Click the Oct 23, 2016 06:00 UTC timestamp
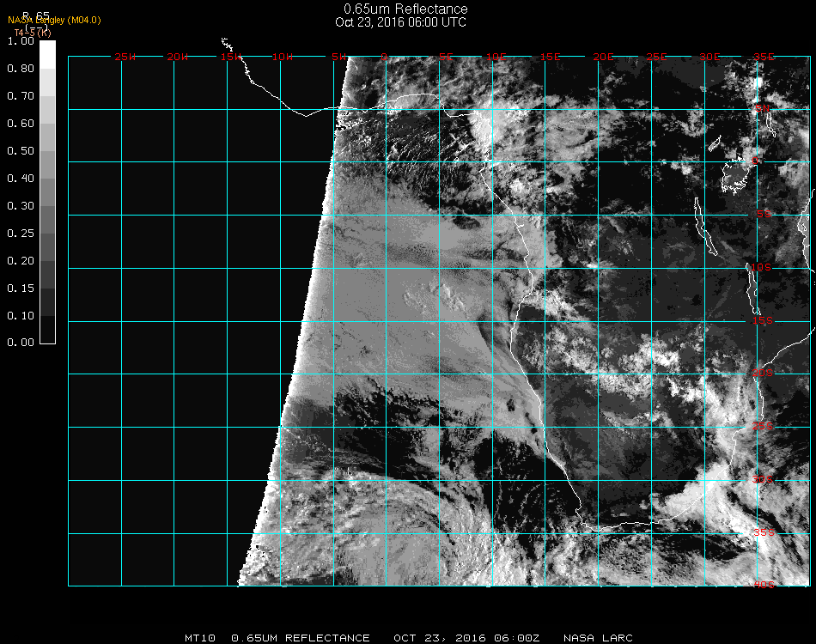Screen dimensions: 816x644 point(401,22)
